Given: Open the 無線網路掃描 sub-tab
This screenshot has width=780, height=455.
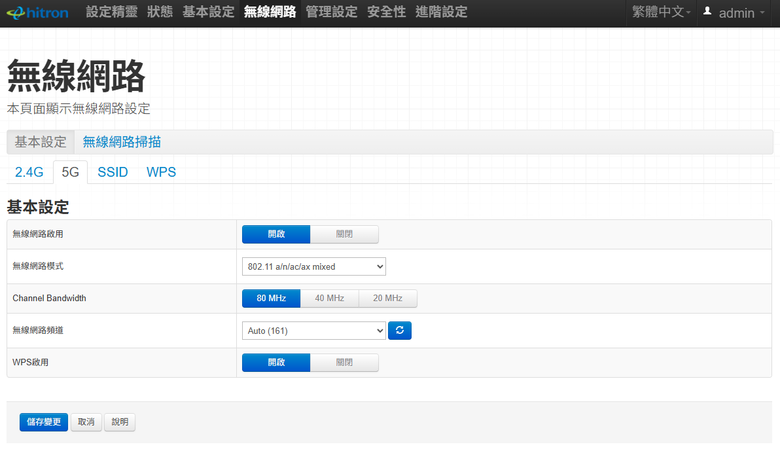Looking at the screenshot, I should (121, 142).
